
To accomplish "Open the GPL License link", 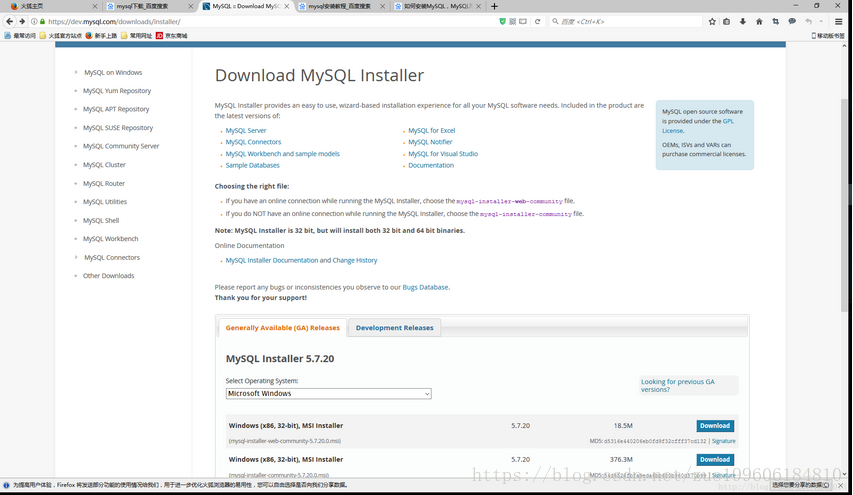I will pos(697,126).
